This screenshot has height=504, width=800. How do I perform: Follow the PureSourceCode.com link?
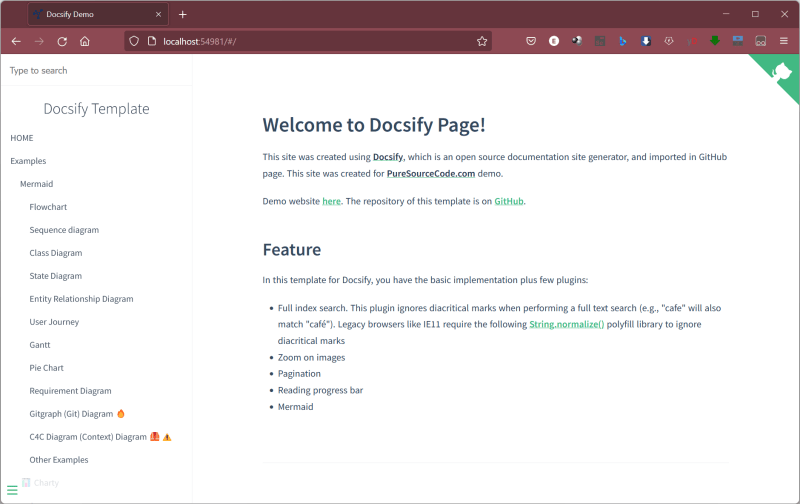coord(431,174)
